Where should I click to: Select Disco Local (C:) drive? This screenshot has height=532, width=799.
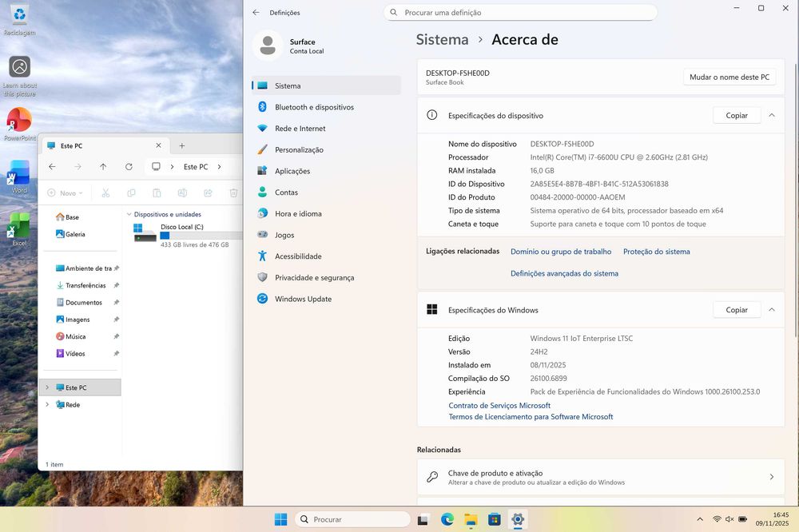[x=188, y=235]
